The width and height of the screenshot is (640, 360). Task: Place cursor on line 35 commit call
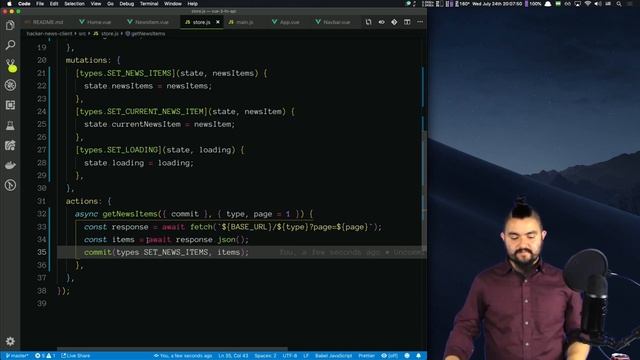[x=166, y=252]
